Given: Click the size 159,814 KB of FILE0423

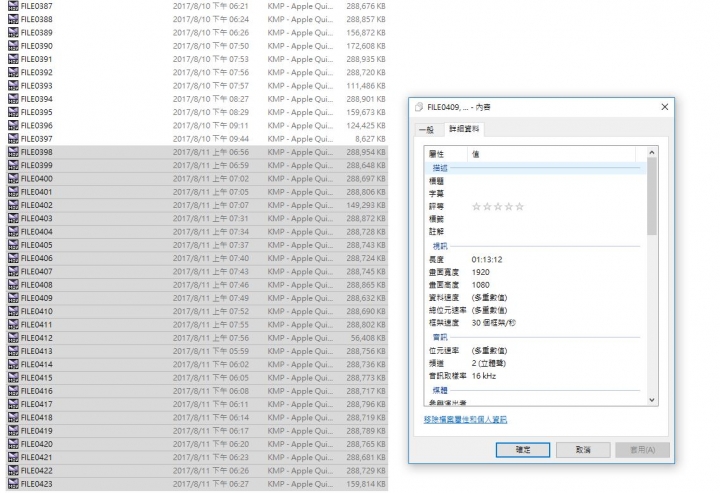Looking at the screenshot, I should click(x=366, y=484).
